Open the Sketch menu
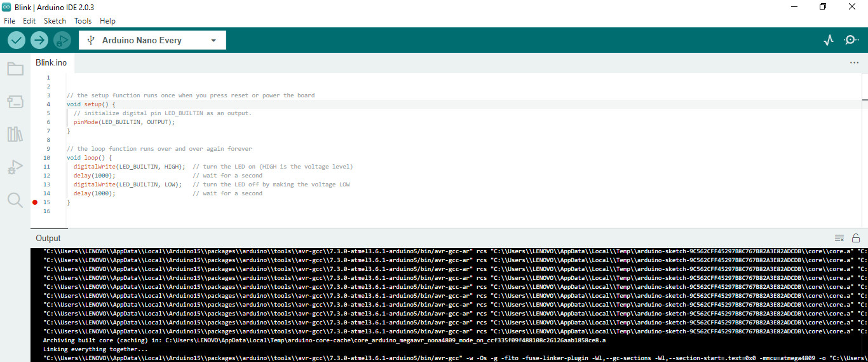 tap(55, 21)
